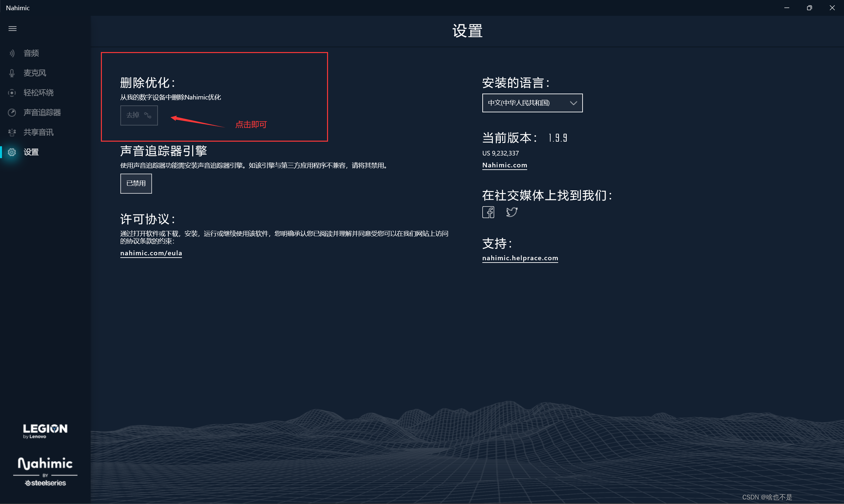This screenshot has height=504, width=844.
Task: Click the Legion by Lenovo logo
Action: [x=45, y=431]
